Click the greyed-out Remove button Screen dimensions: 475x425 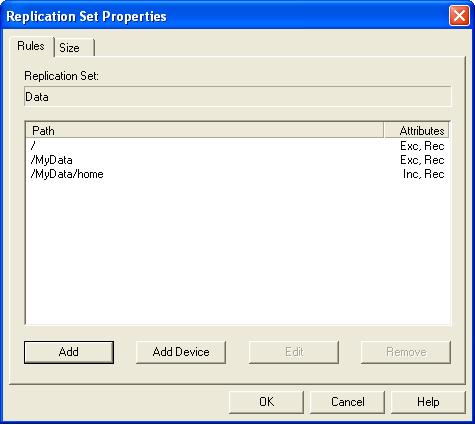click(x=406, y=352)
